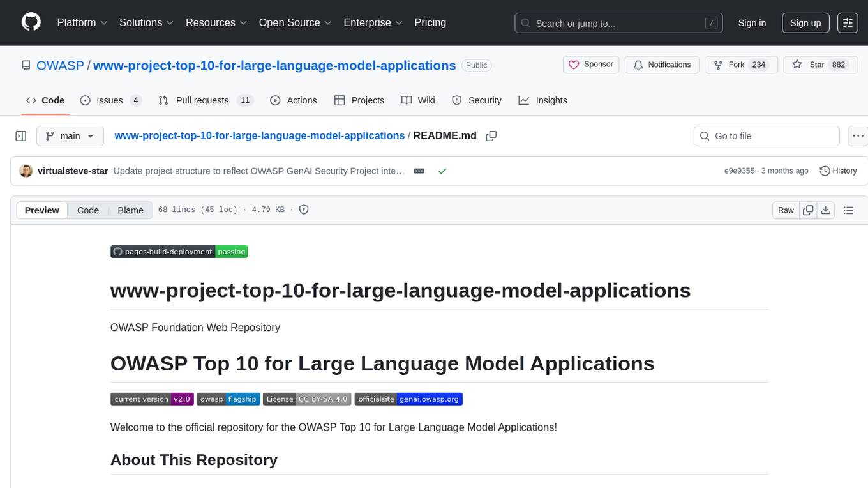Image resolution: width=868 pixels, height=488 pixels.
Task: Click virtualsteve-star's avatar
Action: [x=26, y=171]
